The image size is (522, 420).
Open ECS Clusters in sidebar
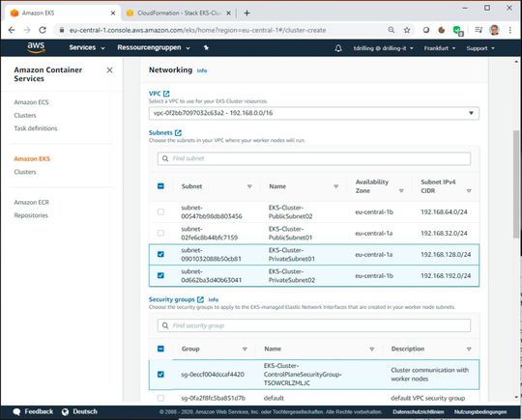click(25, 116)
